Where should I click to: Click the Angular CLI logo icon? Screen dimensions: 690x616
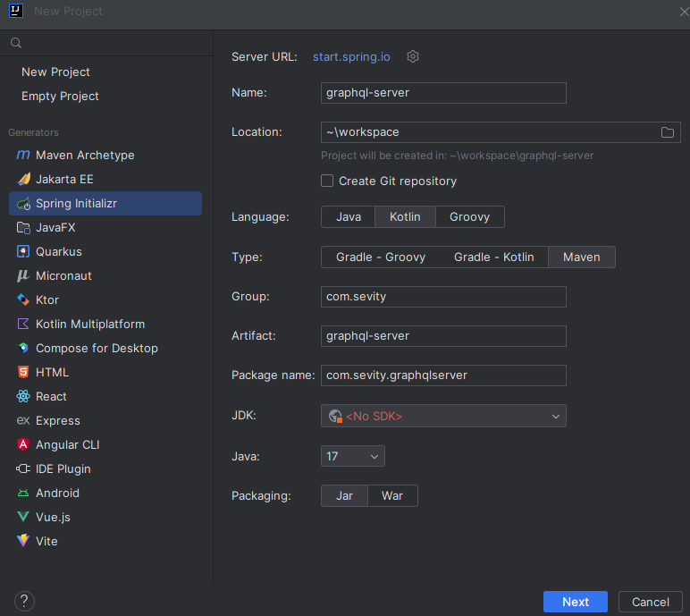click(x=23, y=444)
